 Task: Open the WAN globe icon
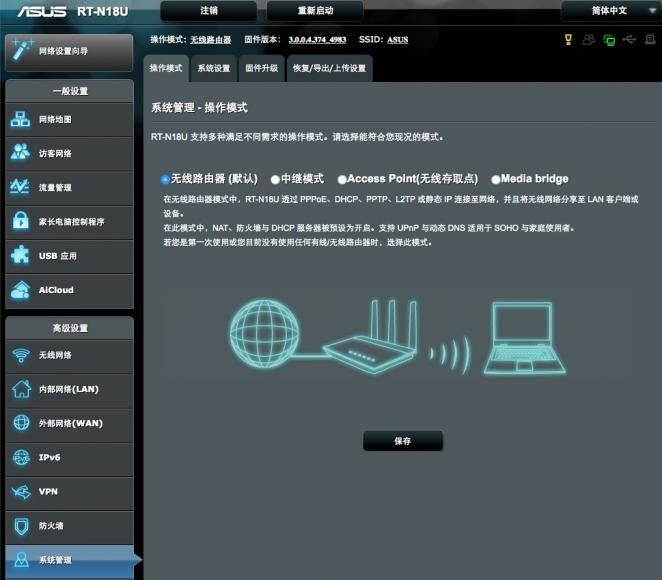pyautogui.click(x=21, y=423)
